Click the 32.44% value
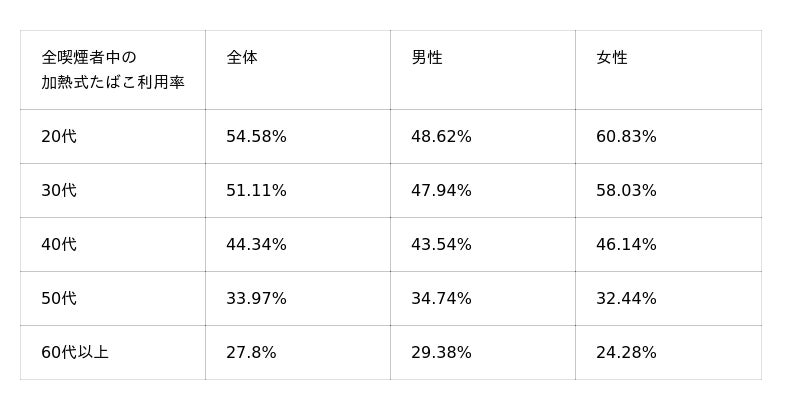The image size is (800, 410). coord(626,299)
